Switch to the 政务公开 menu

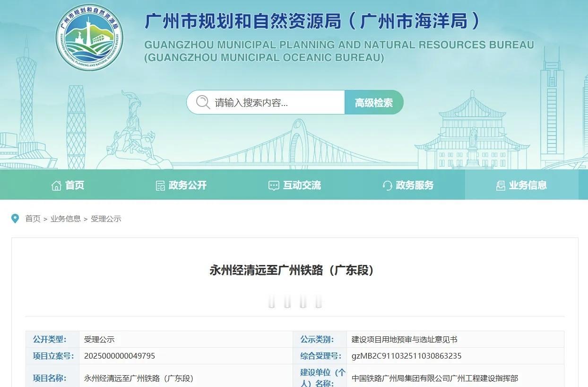(188, 185)
